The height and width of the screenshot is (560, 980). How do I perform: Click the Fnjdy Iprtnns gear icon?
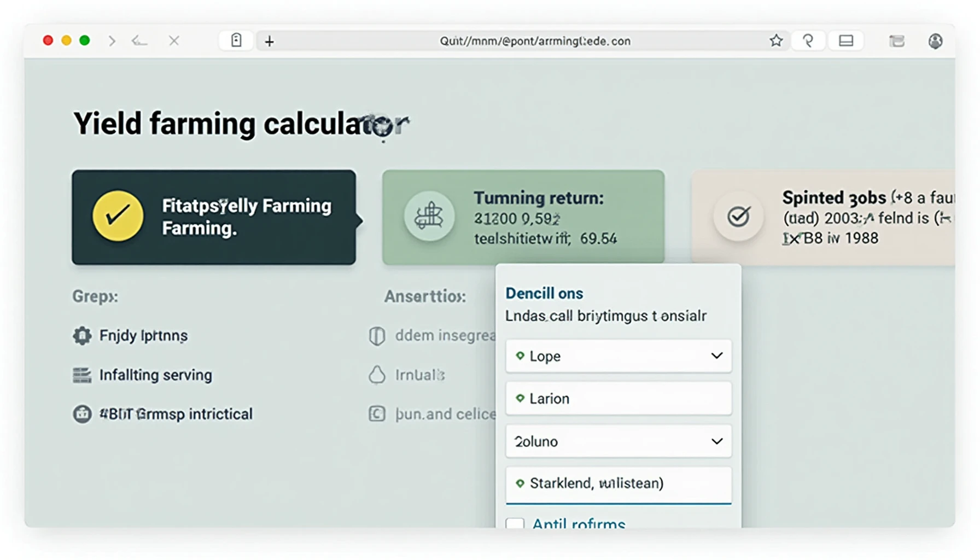(x=82, y=335)
